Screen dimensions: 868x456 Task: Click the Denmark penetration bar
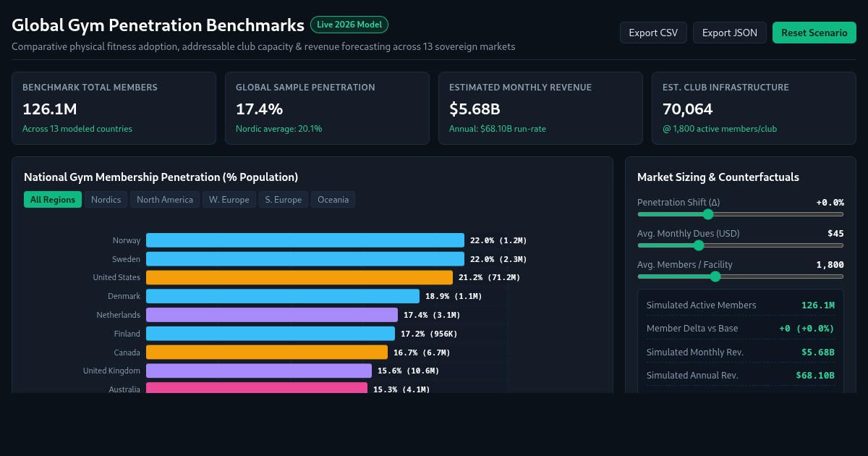(283, 296)
